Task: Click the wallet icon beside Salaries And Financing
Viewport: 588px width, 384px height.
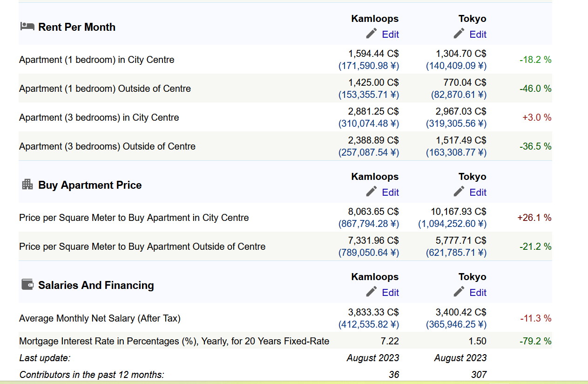Action: pyautogui.click(x=27, y=284)
